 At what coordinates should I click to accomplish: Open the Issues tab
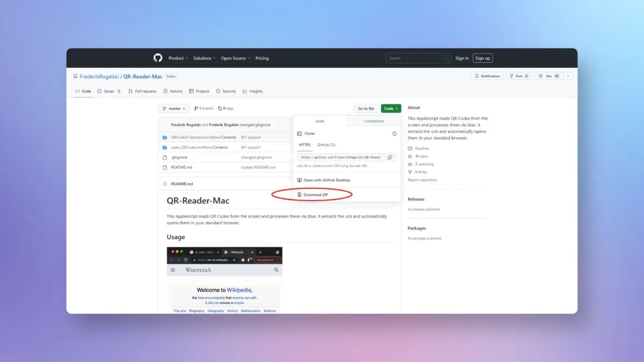(x=109, y=91)
